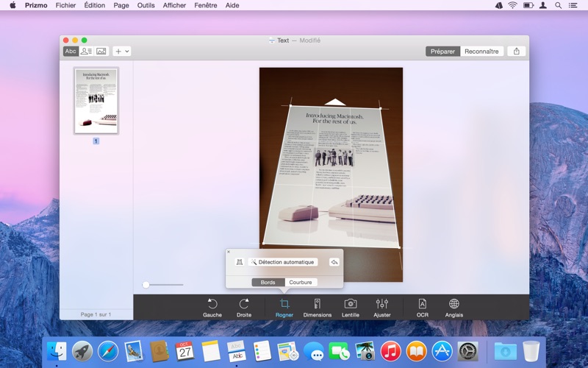
Task: Select the Bords segment
Action: (268, 283)
